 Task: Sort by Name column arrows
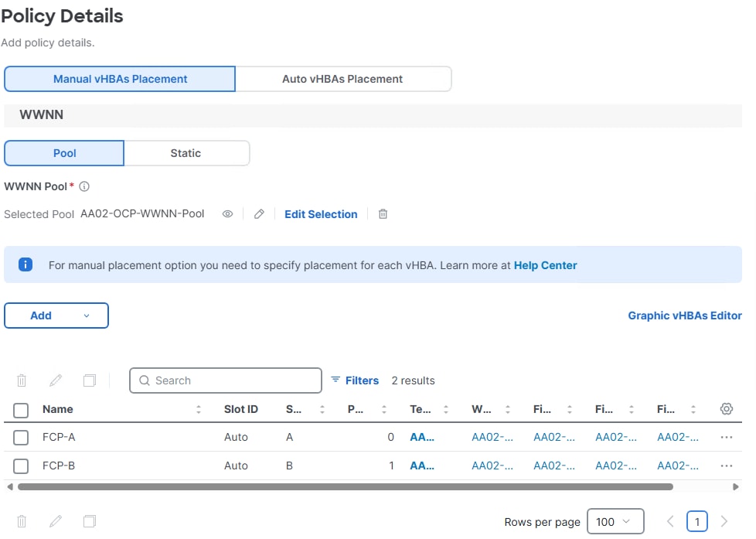click(x=199, y=409)
